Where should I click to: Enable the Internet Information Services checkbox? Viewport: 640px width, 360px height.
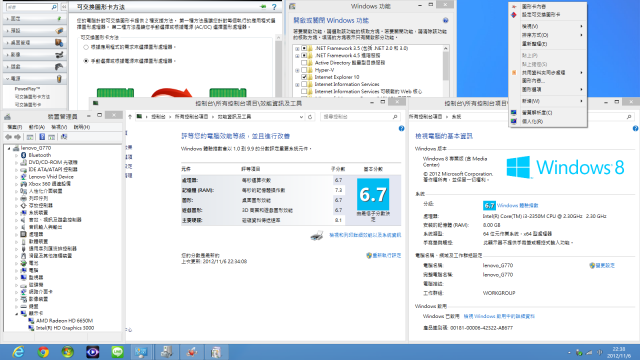[304, 84]
